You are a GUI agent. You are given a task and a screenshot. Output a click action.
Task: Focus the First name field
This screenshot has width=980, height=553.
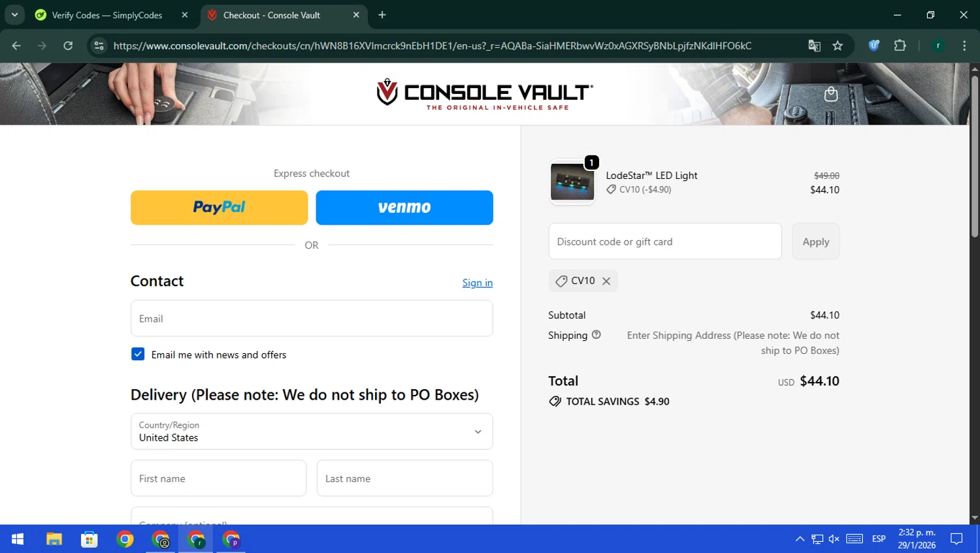[218, 479]
